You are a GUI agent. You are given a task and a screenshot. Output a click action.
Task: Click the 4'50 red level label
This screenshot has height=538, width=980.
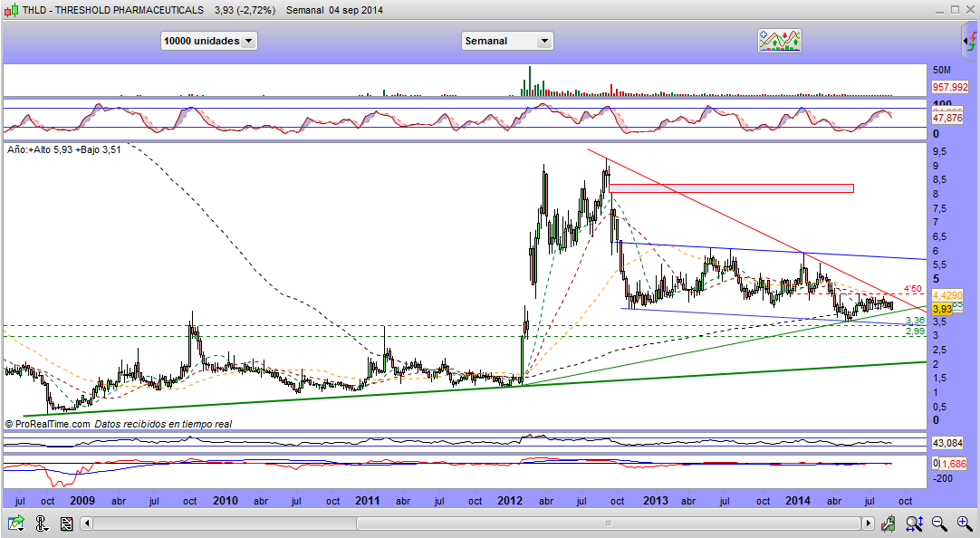point(912,289)
